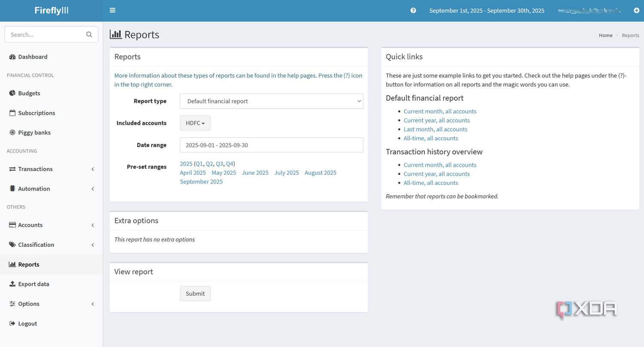Click the search magnifier icon
The height and width of the screenshot is (347, 644).
pos(89,34)
